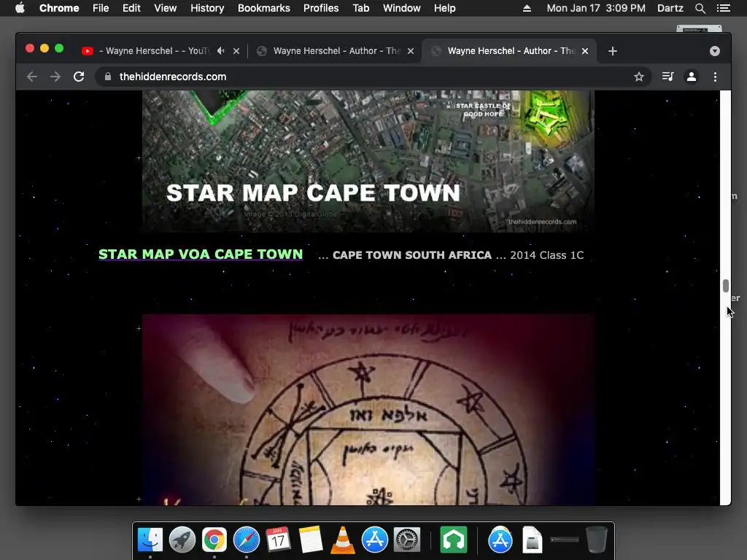
Task: Open the Window menu
Action: tap(402, 8)
